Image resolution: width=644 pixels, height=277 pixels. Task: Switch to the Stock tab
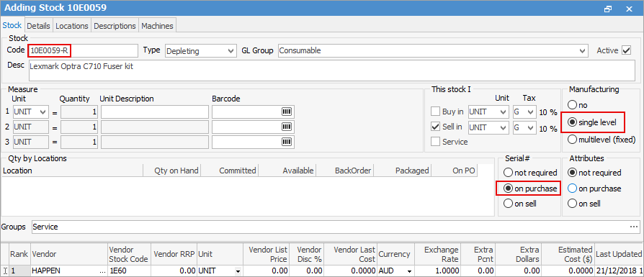pyautogui.click(x=12, y=25)
